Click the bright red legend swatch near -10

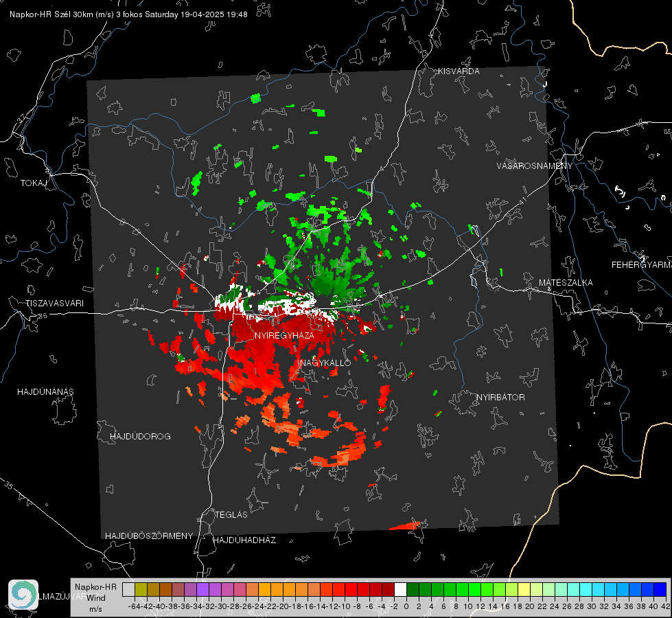tap(351, 589)
